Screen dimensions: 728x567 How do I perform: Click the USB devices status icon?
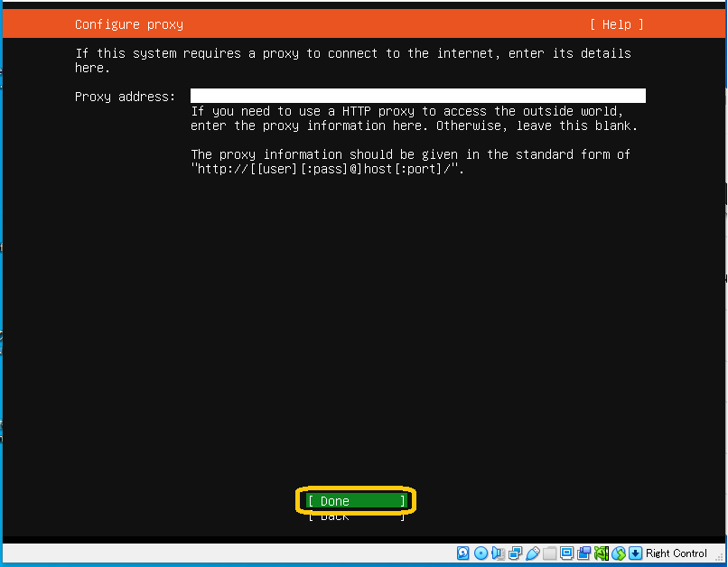[533, 553]
